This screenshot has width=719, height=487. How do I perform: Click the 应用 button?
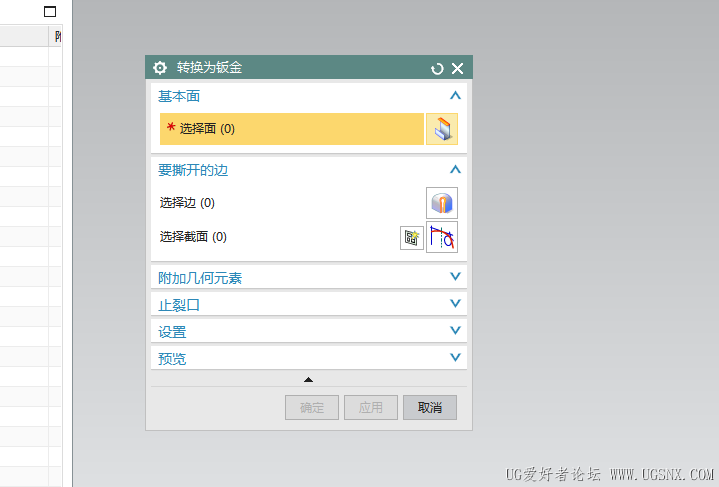click(371, 407)
